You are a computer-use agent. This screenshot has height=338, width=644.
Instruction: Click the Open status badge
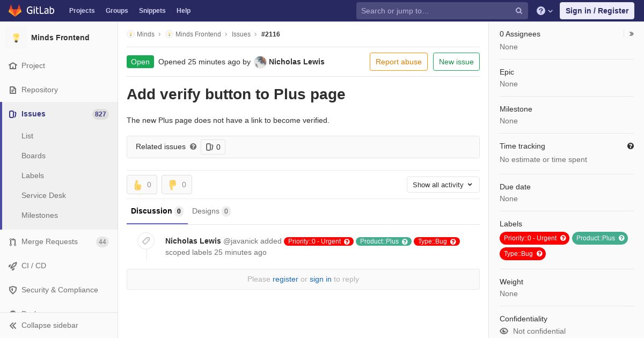click(140, 62)
